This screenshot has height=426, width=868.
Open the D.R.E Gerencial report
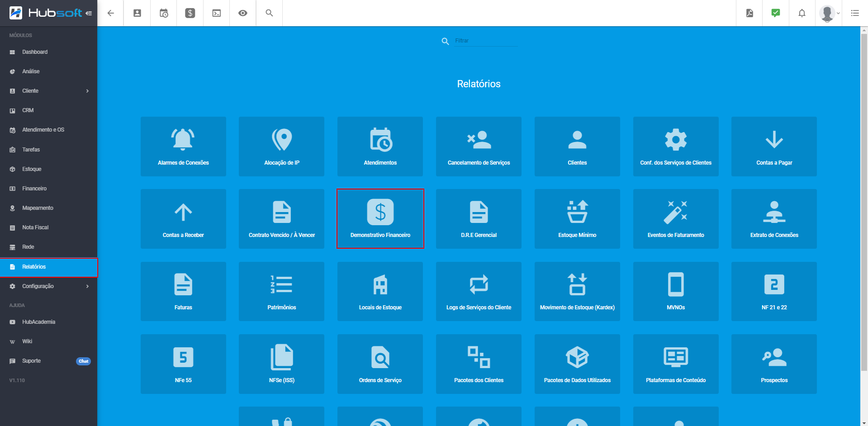click(479, 219)
